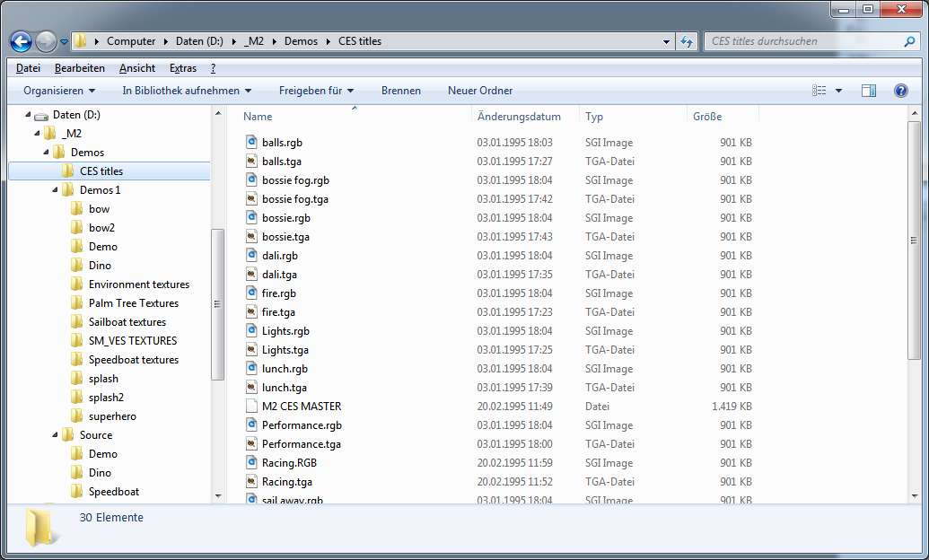Select the bow2 folder in tree
Viewport: 929px width, 560px height.
click(101, 228)
